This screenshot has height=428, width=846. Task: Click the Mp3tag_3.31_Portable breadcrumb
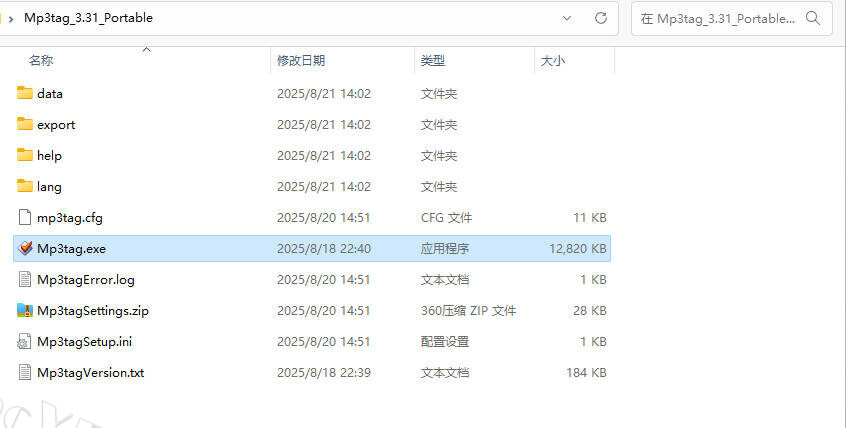pos(88,18)
